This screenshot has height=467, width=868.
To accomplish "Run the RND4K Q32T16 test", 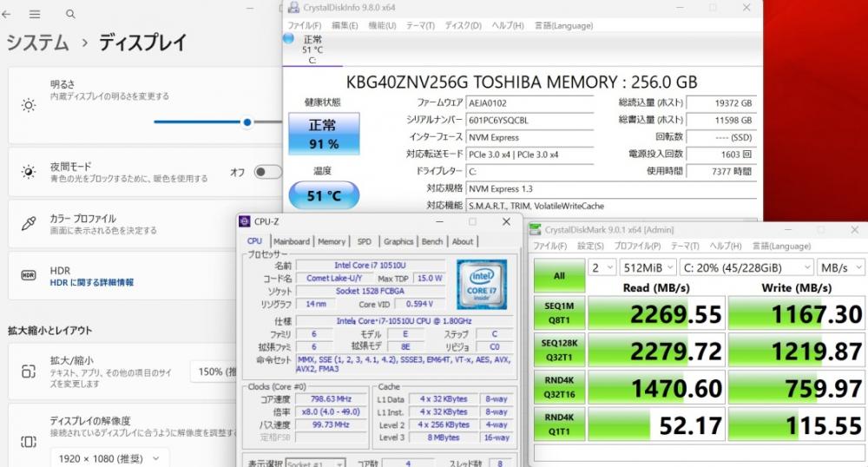I will 559,387.
